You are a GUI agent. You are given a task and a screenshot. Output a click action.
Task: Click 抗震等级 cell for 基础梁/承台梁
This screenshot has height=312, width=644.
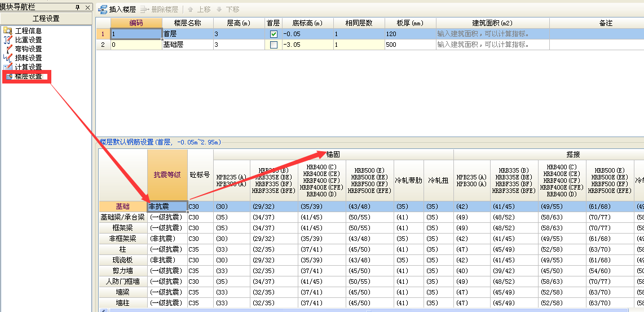point(167,217)
